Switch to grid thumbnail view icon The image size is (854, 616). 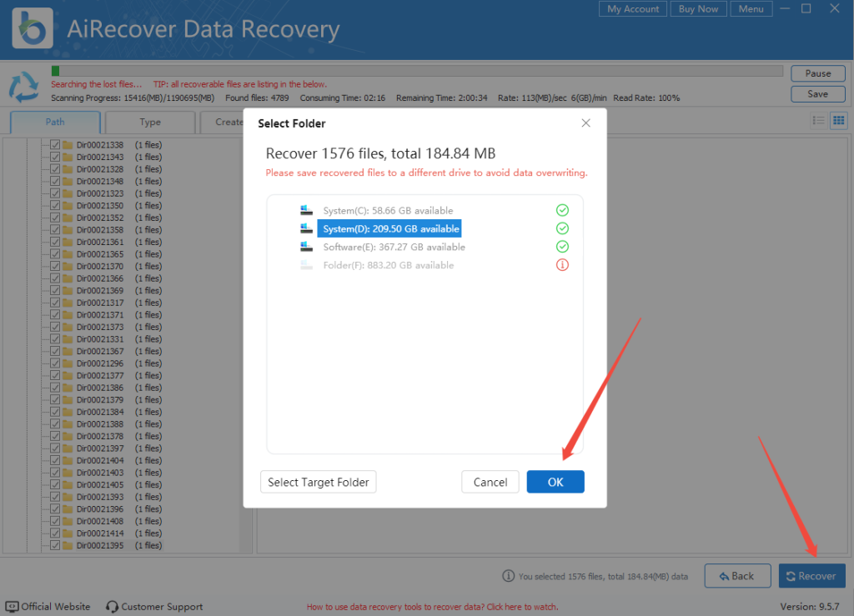click(838, 121)
